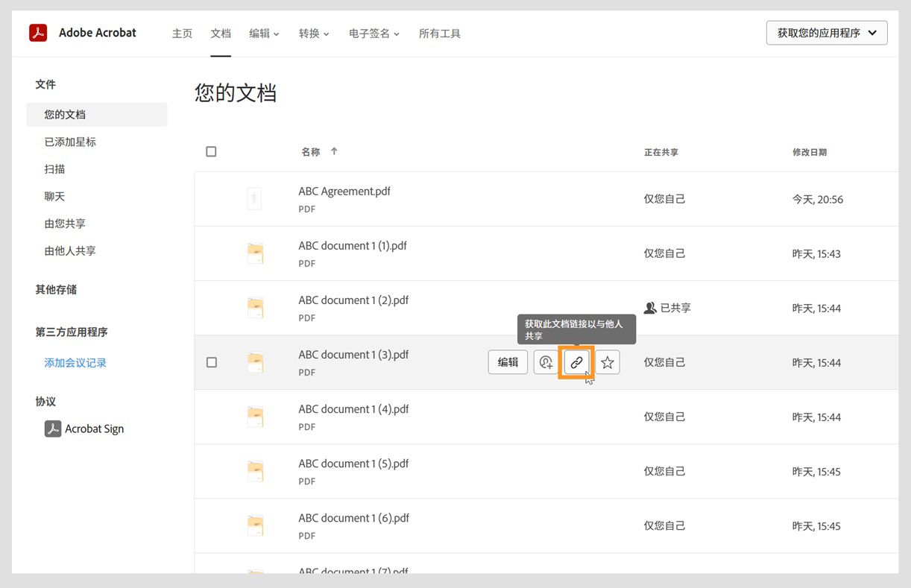
Task: Check the select-all documents checkbox
Action: pos(211,151)
